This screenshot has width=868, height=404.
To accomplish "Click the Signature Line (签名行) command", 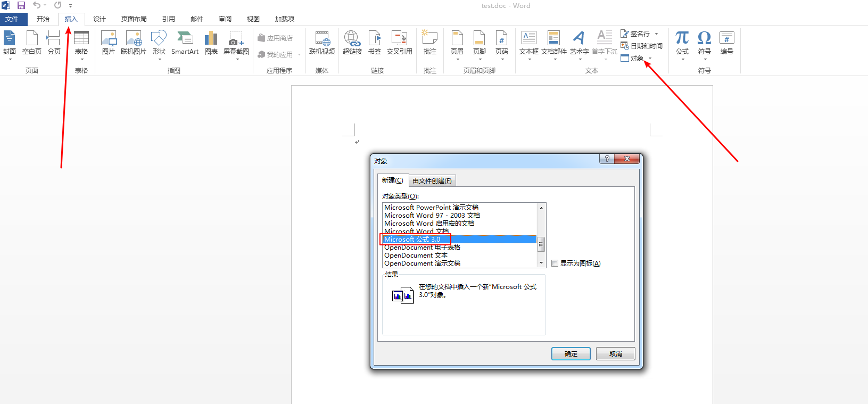I will point(635,34).
